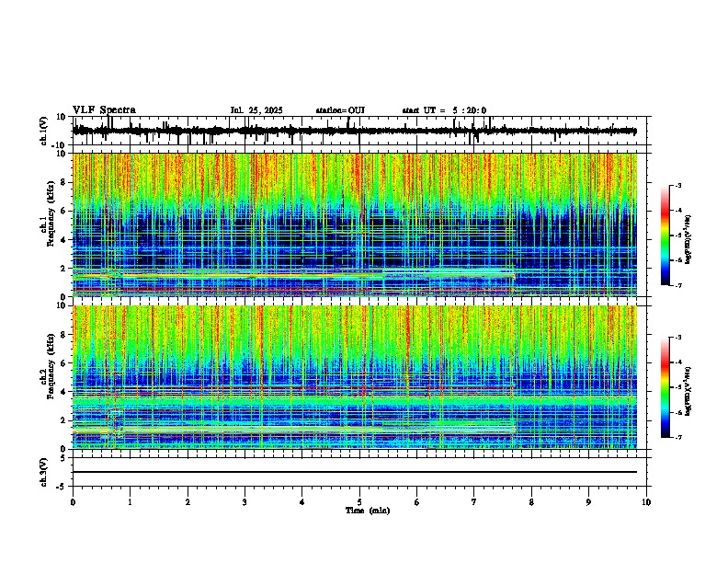Screen dimensions: 728x563
Task: Click the "6" kHz tick on ch.1 frequency axis
Action: click(64, 211)
